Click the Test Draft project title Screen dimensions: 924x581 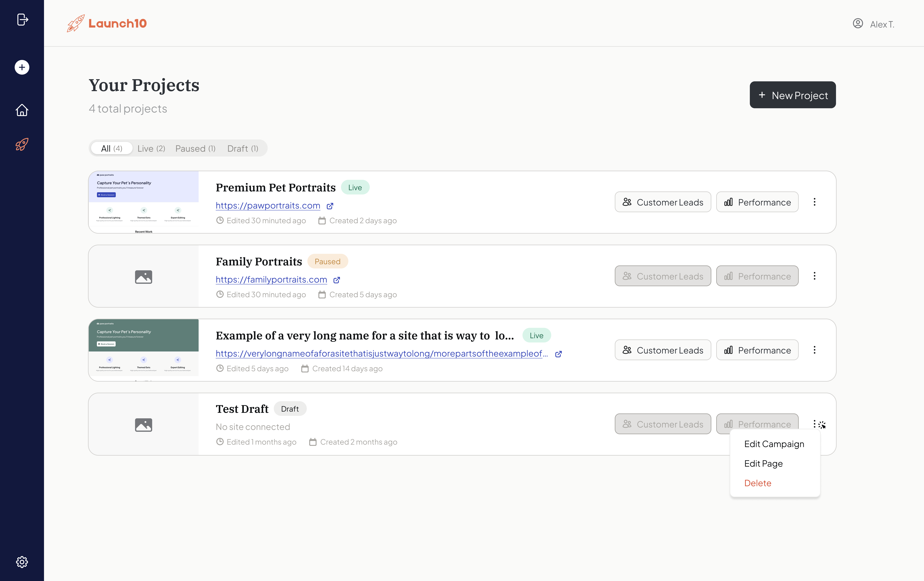click(x=242, y=409)
